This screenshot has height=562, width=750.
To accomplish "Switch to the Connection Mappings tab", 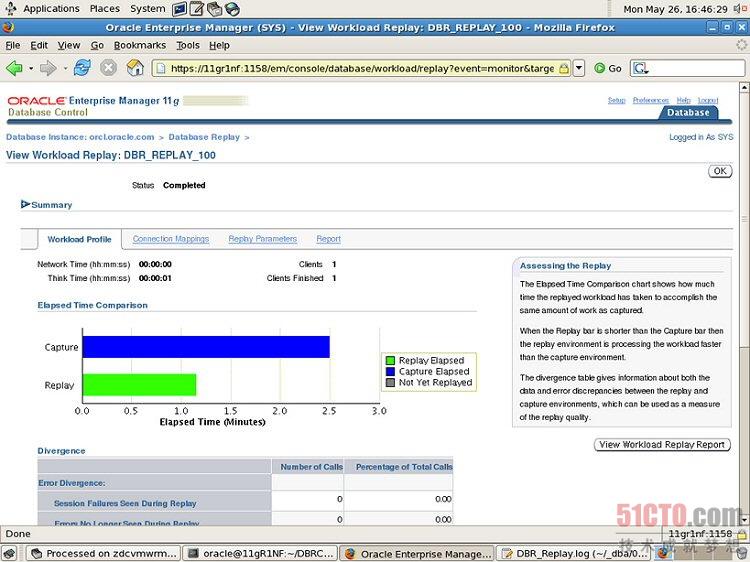I will pyautogui.click(x=171, y=239).
